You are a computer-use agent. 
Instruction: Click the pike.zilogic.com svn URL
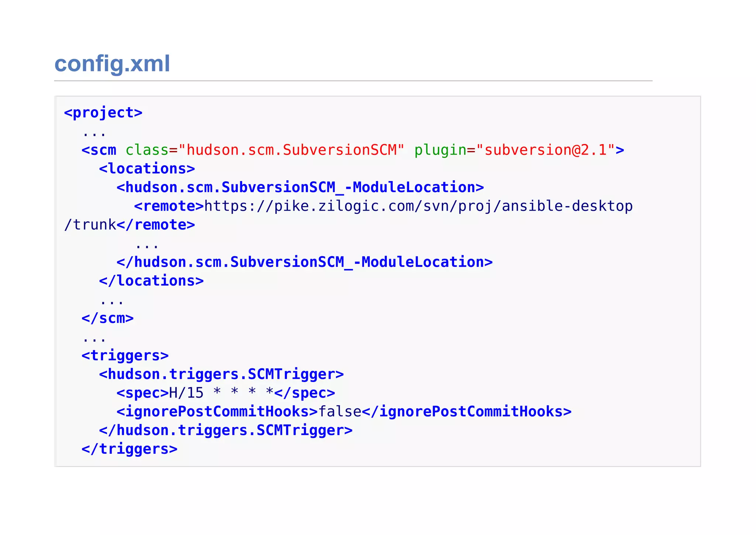(x=419, y=206)
